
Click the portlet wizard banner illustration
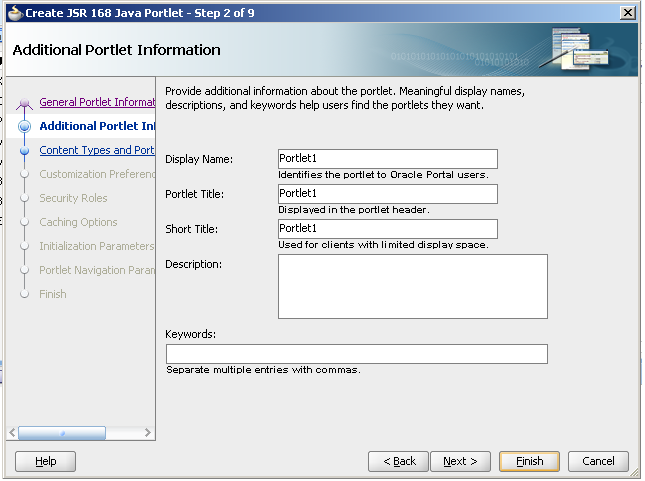(x=574, y=49)
